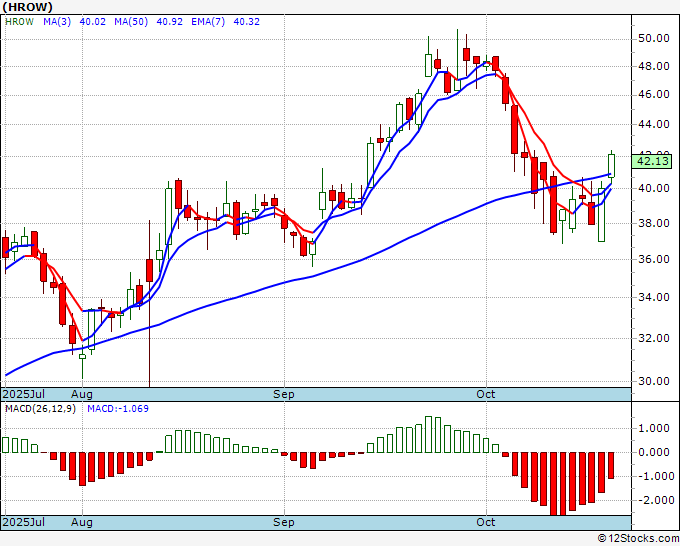680x546 pixels.
Task: Click the MA(3) indicator label
Action: click(57, 22)
